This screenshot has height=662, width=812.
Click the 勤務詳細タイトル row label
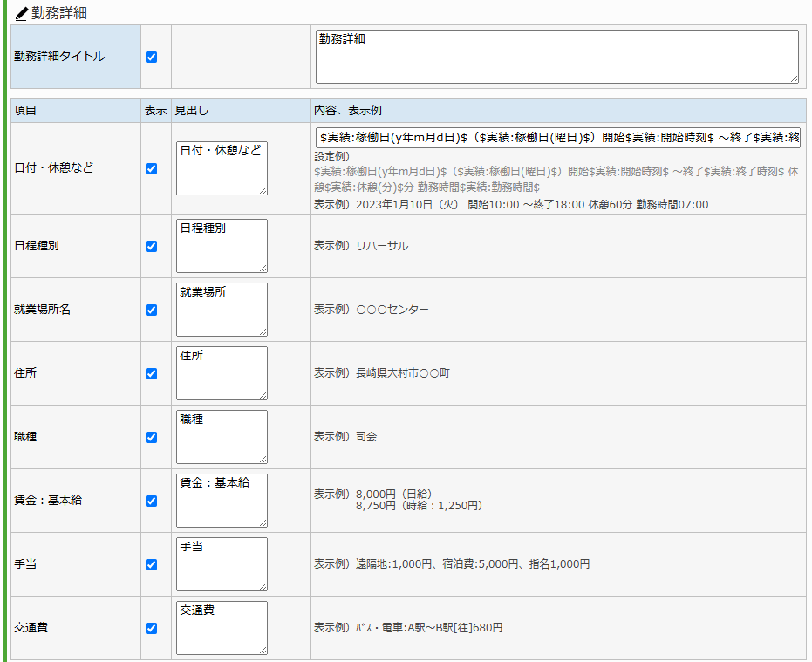click(59, 57)
